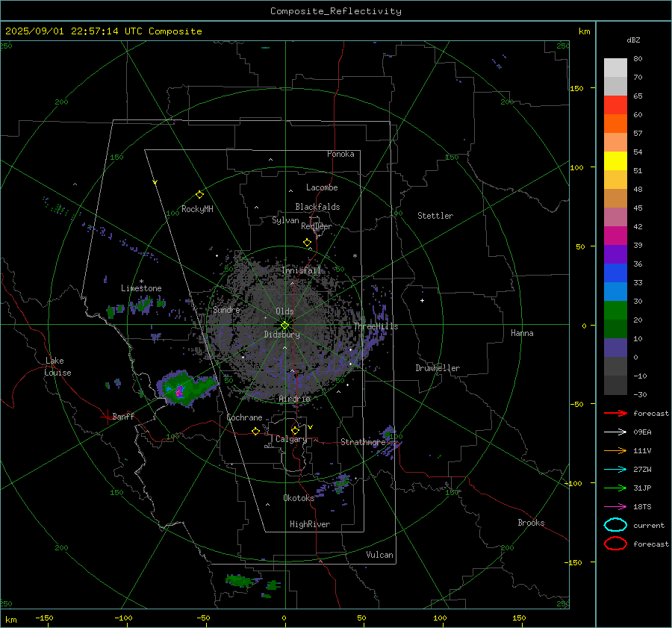Image resolution: width=672 pixels, height=628 pixels.
Task: Click the Blackfalds town label
Action: point(317,207)
